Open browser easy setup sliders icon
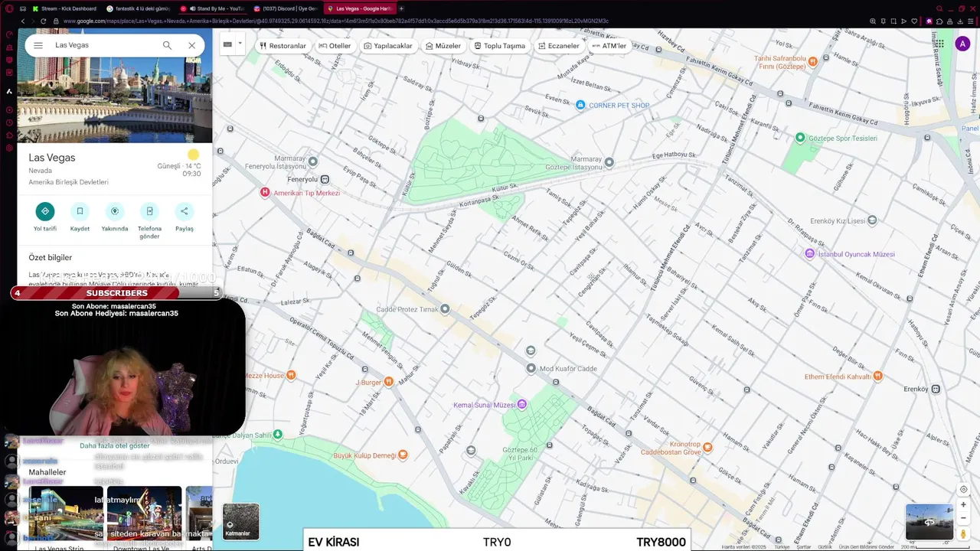The height and width of the screenshot is (551, 980). [971, 21]
